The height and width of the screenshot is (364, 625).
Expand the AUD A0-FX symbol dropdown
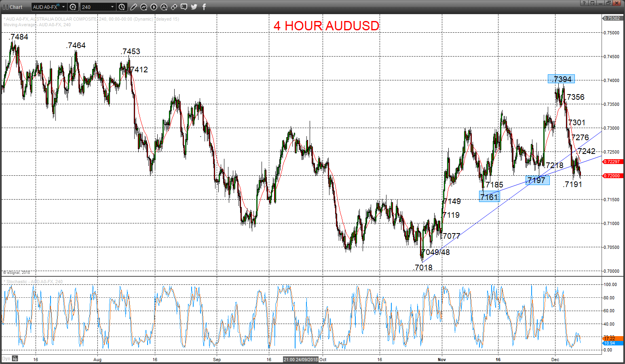(x=63, y=7)
